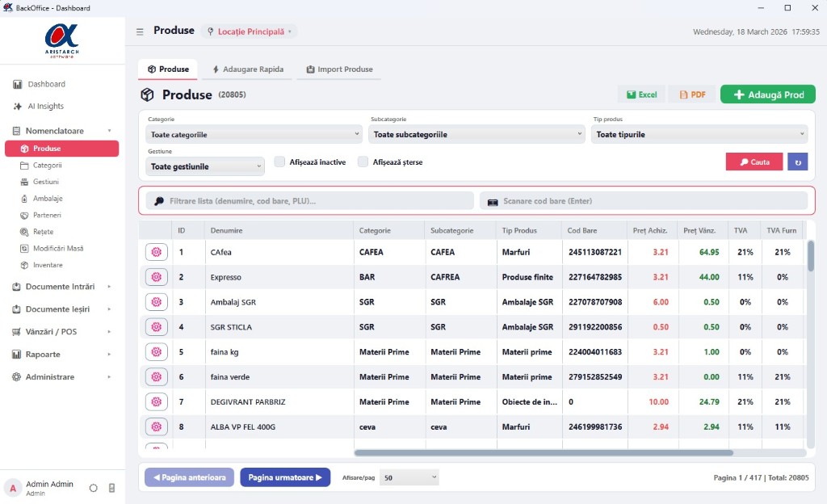The image size is (827, 504).
Task: Open the Categorie dropdown
Action: click(x=254, y=134)
